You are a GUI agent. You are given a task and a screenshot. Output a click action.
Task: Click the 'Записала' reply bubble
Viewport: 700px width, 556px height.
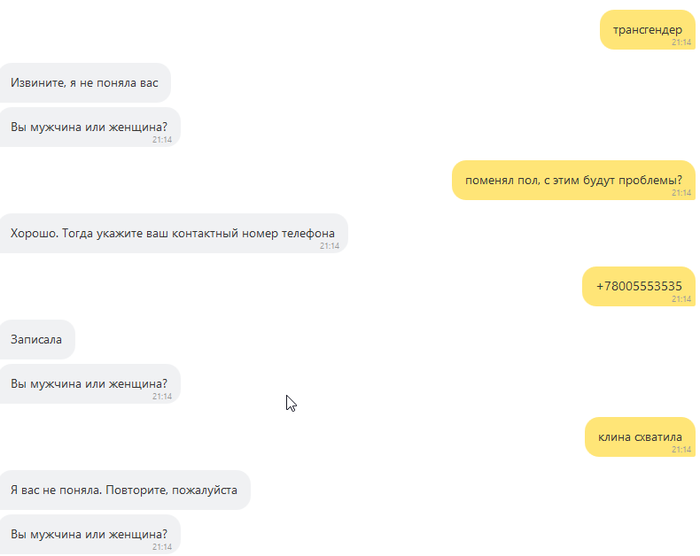point(37,339)
